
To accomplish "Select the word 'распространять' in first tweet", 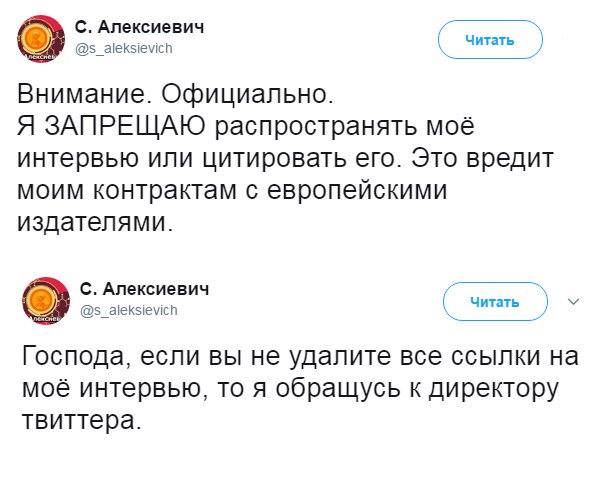I will click(315, 128).
